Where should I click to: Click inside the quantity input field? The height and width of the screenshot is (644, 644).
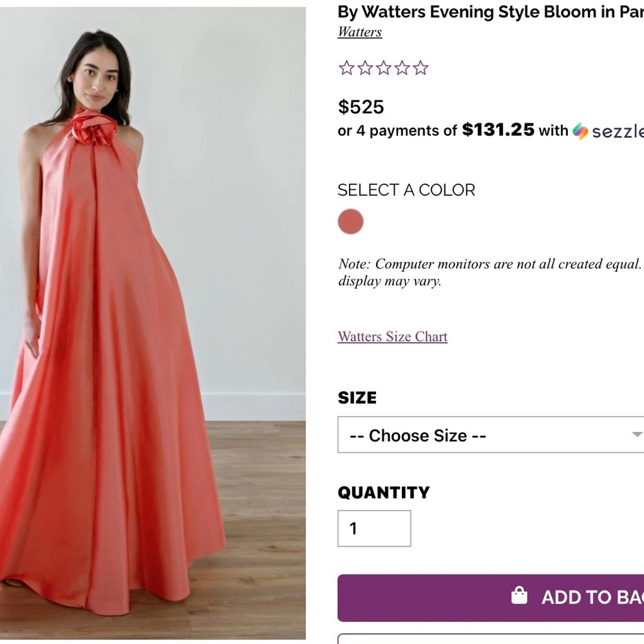(374, 528)
